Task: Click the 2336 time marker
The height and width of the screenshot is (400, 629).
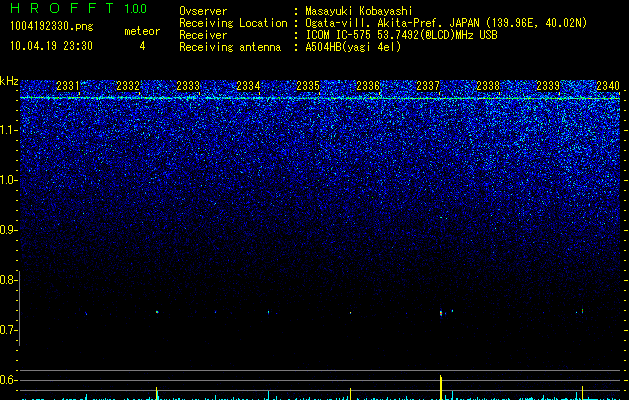Action: pos(368,86)
